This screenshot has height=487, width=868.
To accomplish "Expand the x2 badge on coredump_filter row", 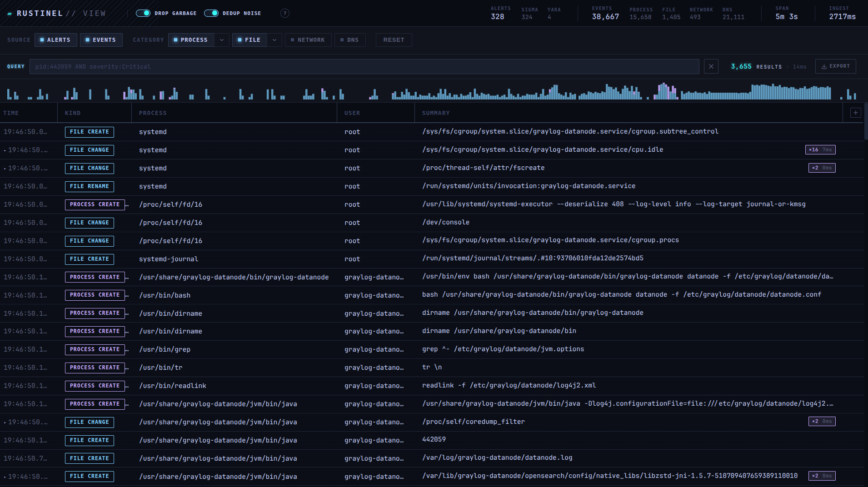I will click(x=822, y=422).
